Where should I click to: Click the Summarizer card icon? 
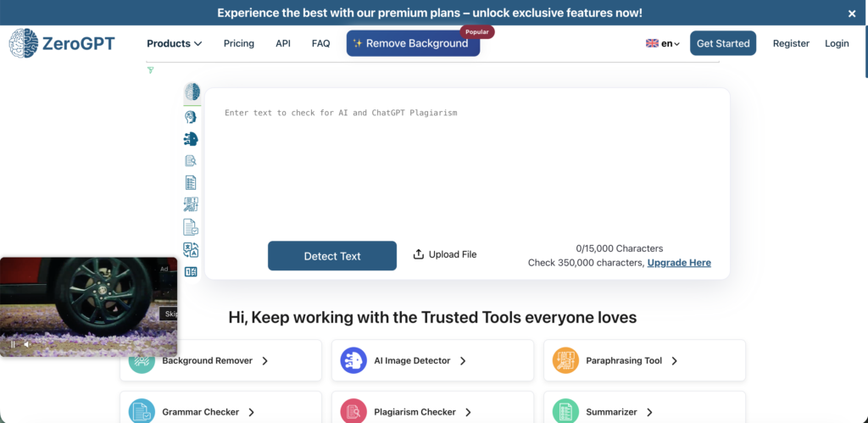pos(565,412)
